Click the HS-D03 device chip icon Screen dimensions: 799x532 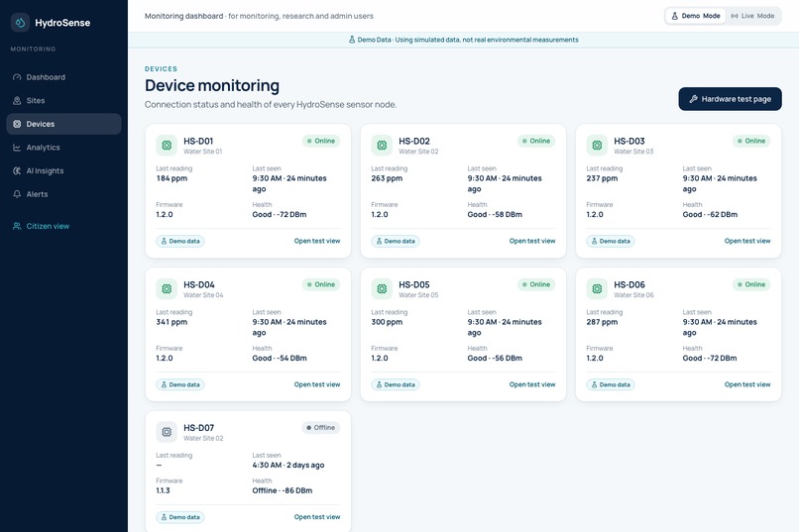(x=597, y=145)
